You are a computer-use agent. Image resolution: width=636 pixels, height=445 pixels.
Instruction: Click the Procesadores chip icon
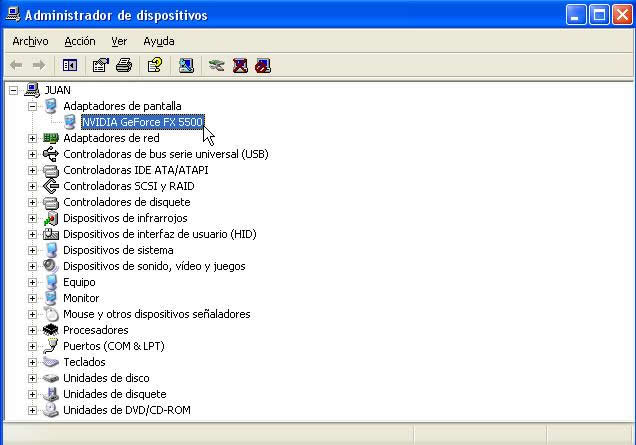(x=51, y=330)
